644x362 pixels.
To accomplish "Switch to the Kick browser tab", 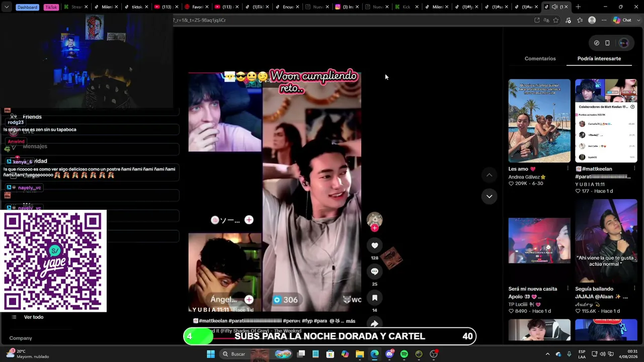I will click(x=406, y=7).
